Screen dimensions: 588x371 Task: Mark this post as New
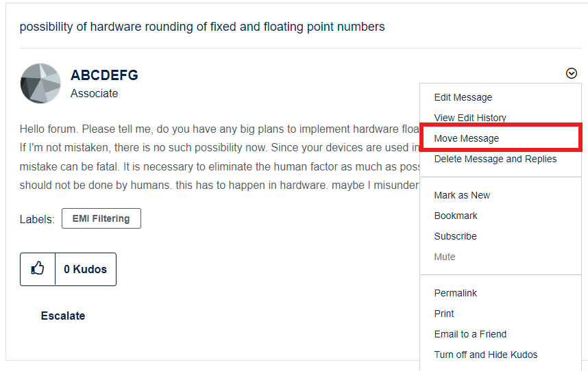coord(462,195)
